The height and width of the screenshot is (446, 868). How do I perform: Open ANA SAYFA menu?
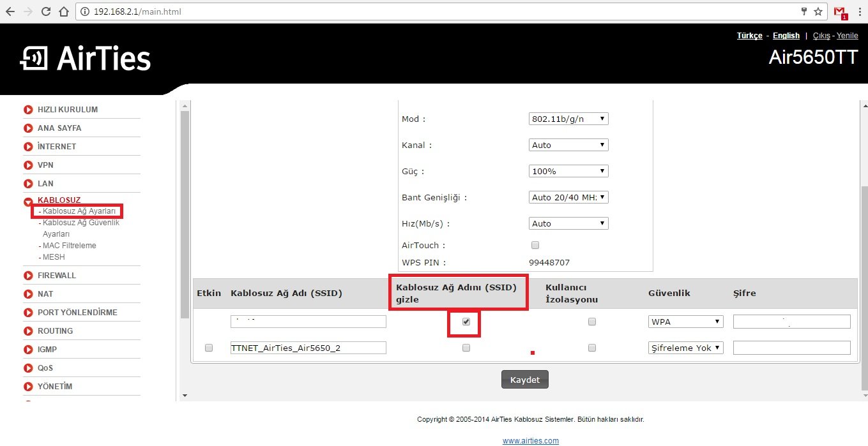point(59,128)
